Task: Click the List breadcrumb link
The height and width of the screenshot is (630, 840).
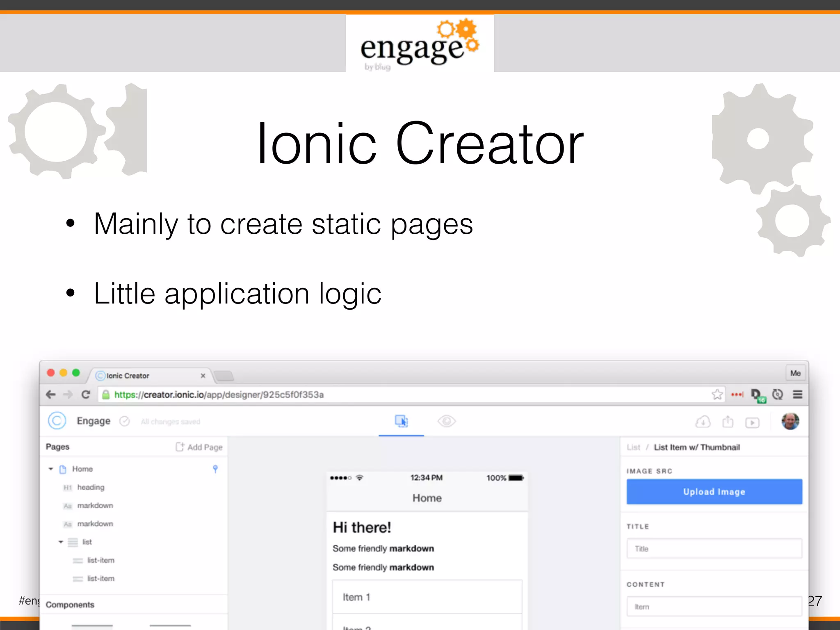Action: (x=633, y=447)
